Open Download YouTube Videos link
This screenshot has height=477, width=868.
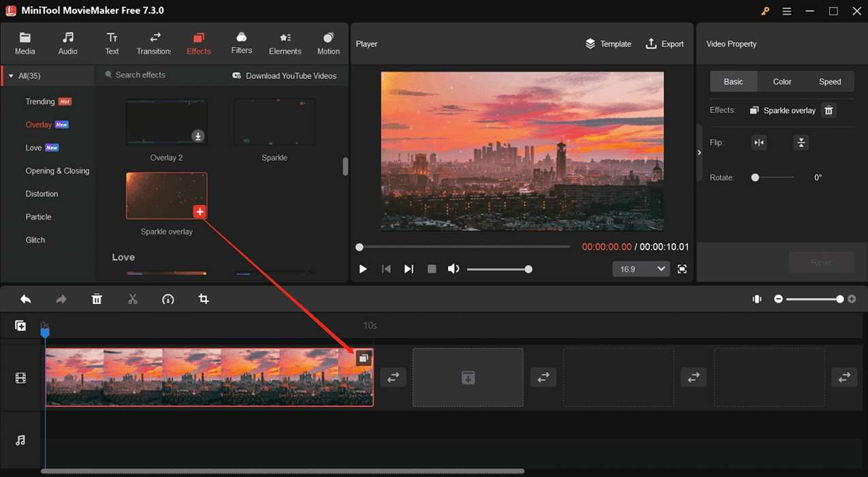(285, 76)
